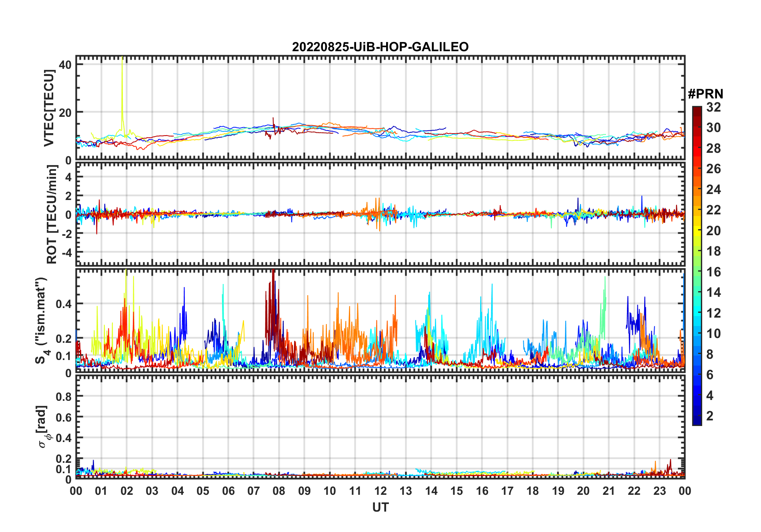This screenshot has height=532, width=761.
Task: Click the ROT [TECU/min] axis label
Action: click(x=52, y=214)
